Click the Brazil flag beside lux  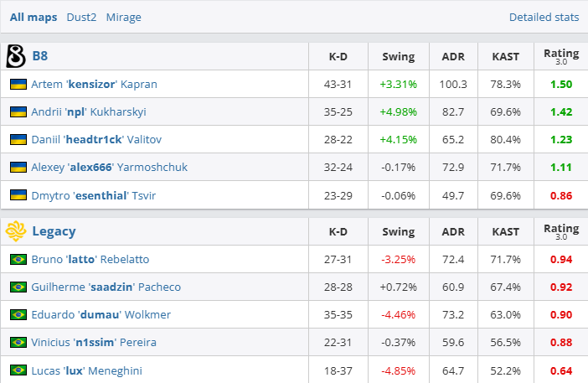click(18, 370)
